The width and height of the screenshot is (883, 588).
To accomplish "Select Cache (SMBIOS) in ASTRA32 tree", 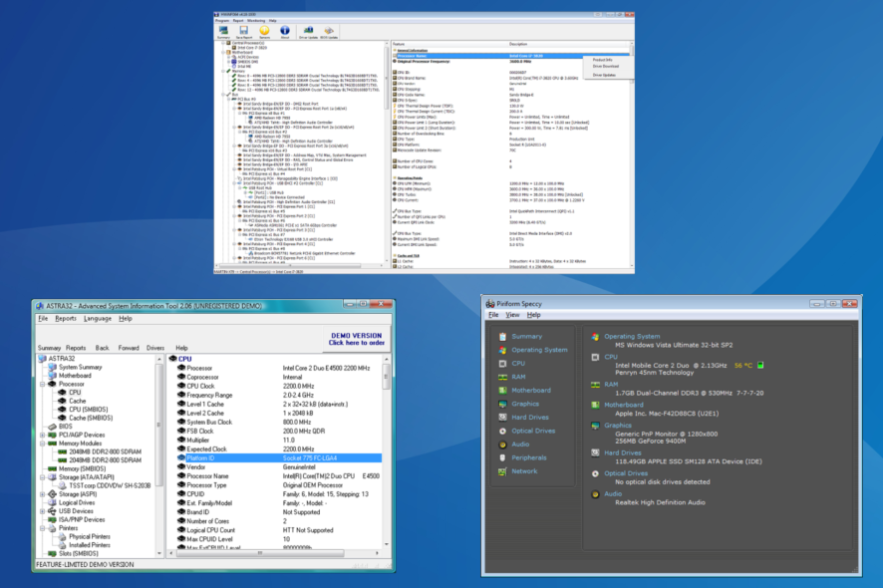I will [x=91, y=418].
